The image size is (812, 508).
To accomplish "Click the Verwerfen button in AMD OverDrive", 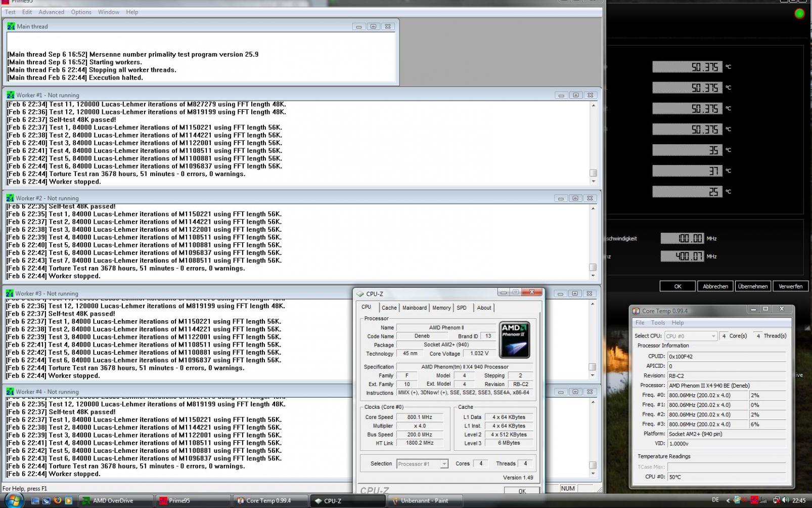I will tap(790, 286).
